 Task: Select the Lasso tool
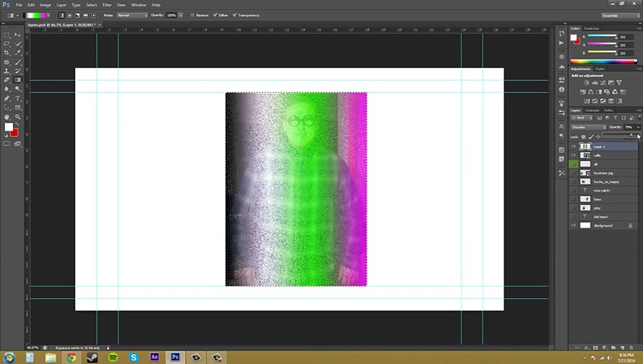(7, 43)
